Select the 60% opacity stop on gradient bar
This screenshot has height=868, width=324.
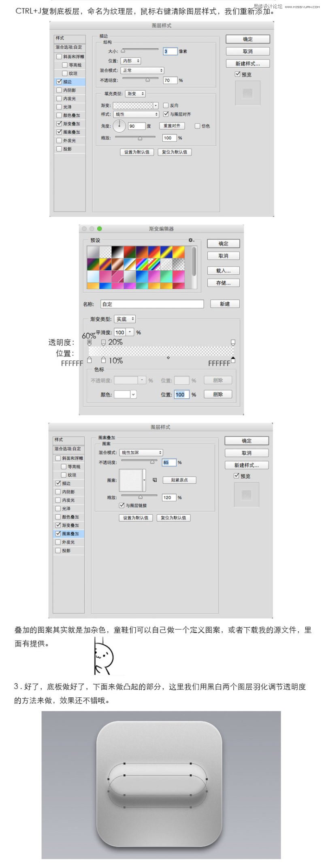(x=90, y=343)
